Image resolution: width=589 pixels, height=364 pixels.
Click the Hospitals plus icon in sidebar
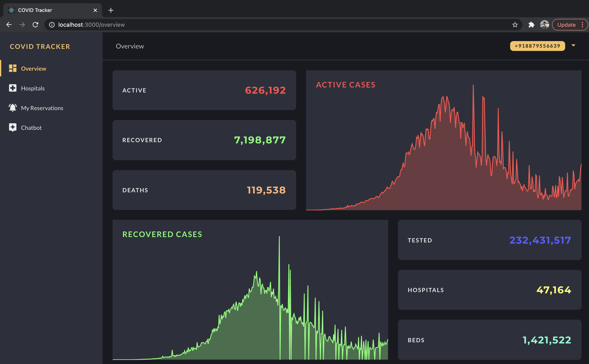coord(13,88)
